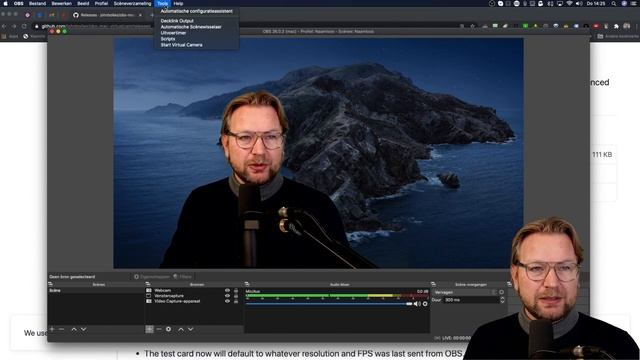The width and height of the screenshot is (640, 360).
Task: Lock the Webcam source
Action: (x=236, y=290)
